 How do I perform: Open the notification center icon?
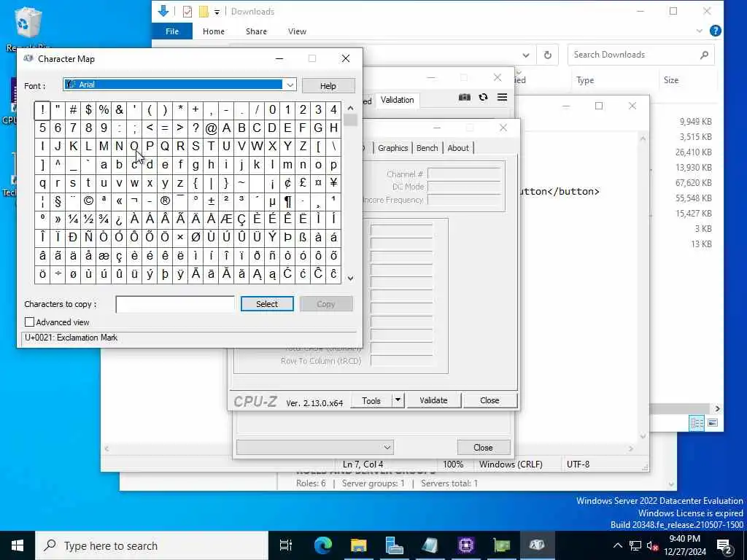click(x=724, y=546)
